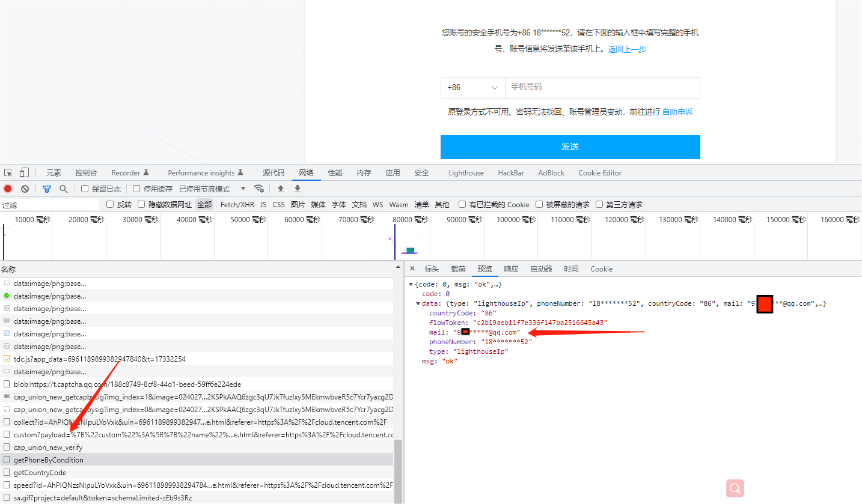The image size is (862, 504).
Task: Click the tdc.js script file icon
Action: tap(7, 359)
